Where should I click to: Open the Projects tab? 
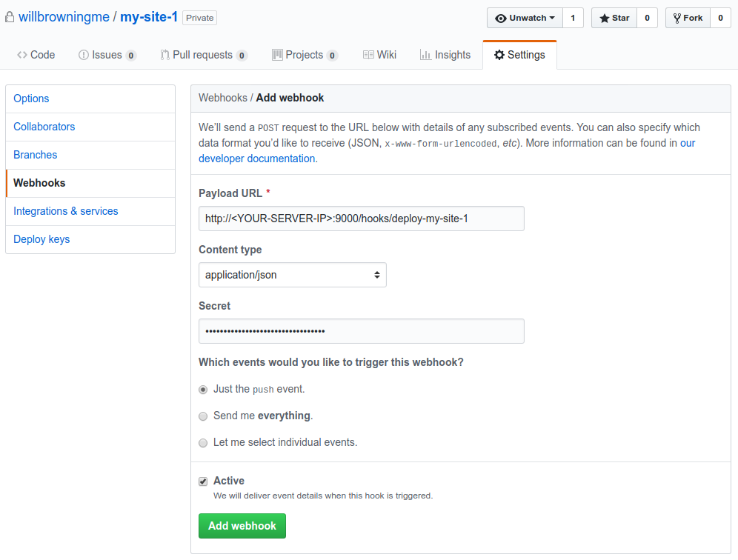305,55
